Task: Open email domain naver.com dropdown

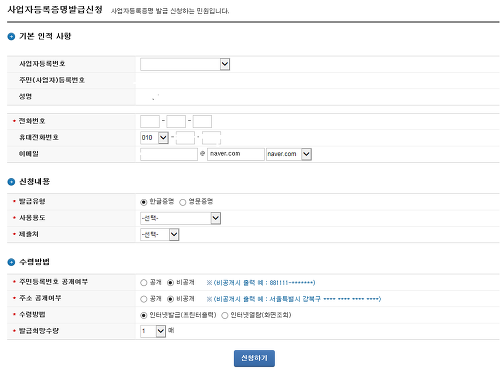Action: (289, 154)
